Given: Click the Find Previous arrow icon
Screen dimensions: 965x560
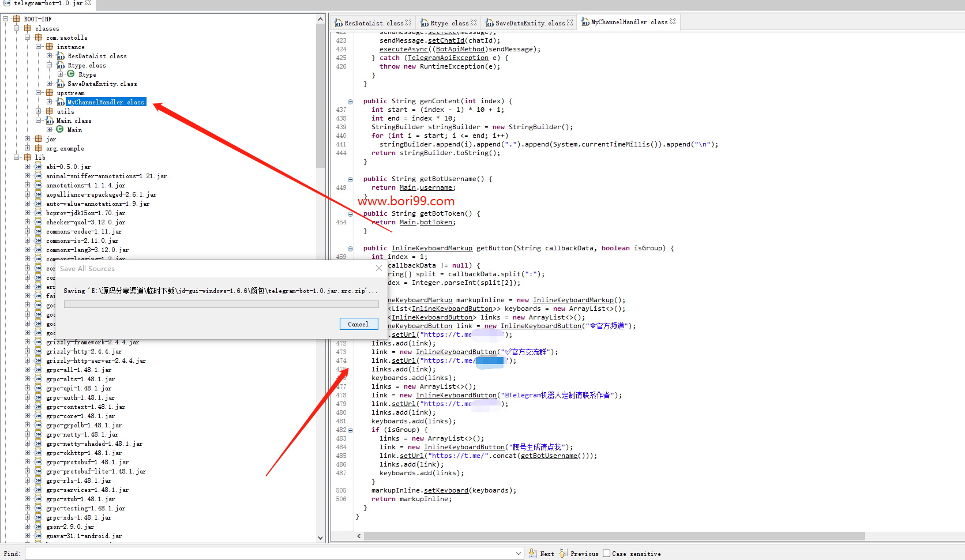Looking at the screenshot, I should click(563, 553).
